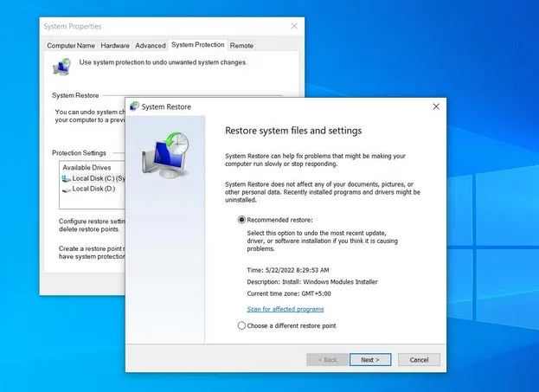
Task: Click the large monitor with clock illustration
Action: (x=165, y=155)
